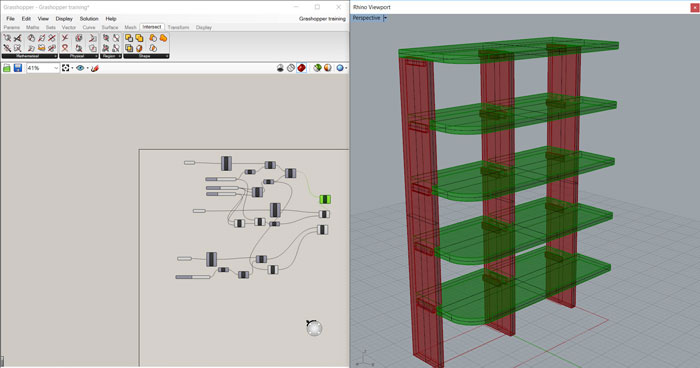This screenshot has height=368, width=700.
Task: Open the Named Views eye dropdown arrow
Action: (88, 68)
